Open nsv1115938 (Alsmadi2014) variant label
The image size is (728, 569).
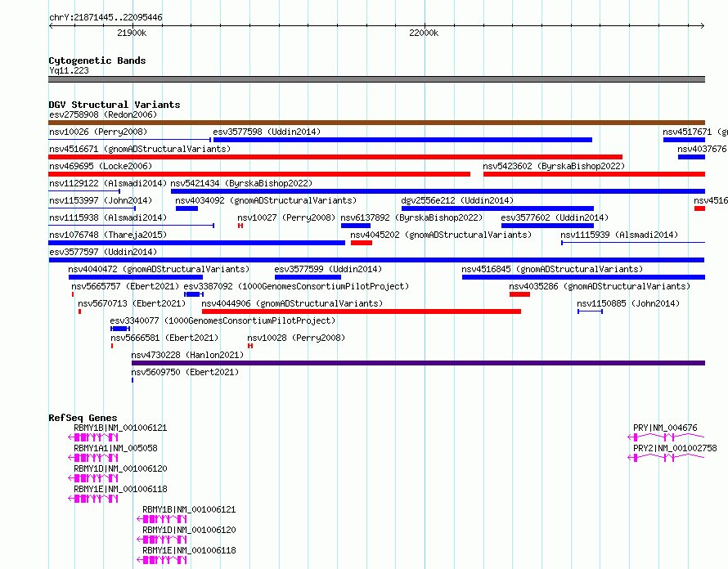point(108,217)
